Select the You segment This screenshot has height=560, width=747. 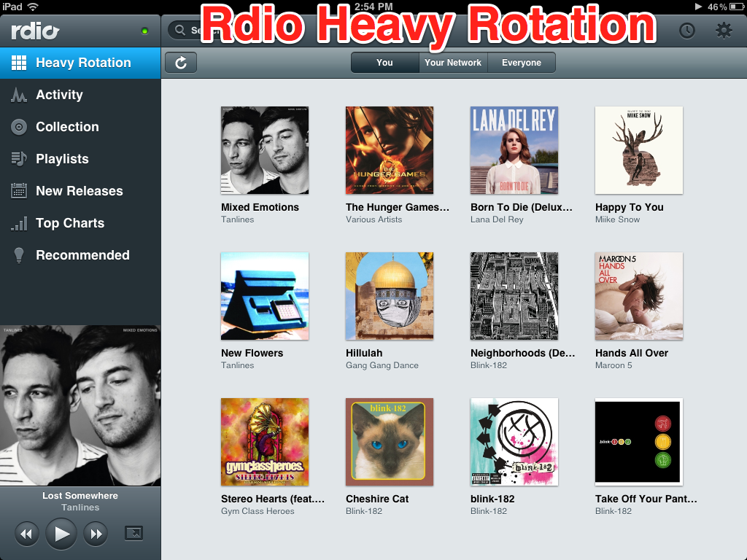click(385, 63)
